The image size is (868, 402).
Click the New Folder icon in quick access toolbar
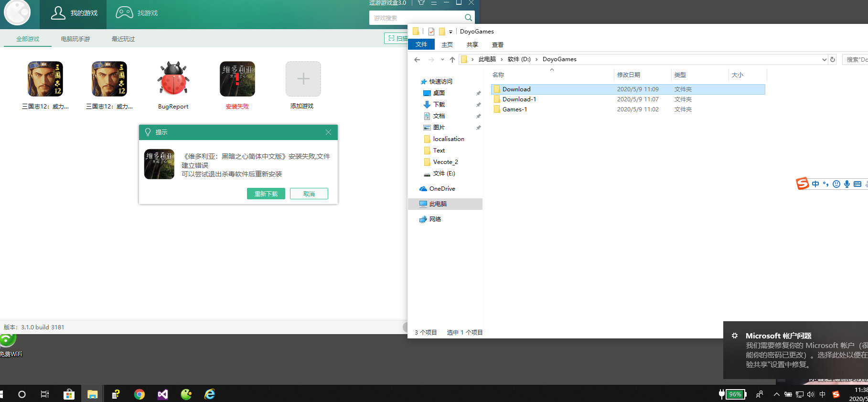(x=442, y=32)
